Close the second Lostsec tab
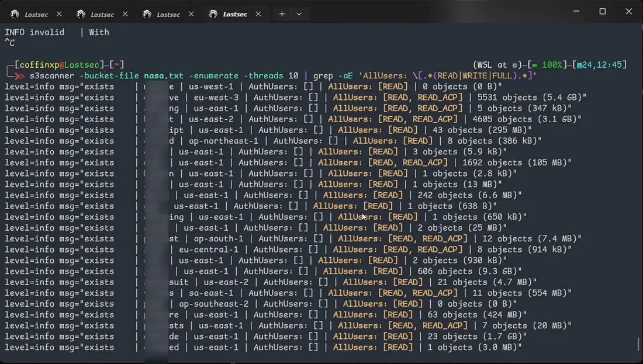 tap(125, 14)
